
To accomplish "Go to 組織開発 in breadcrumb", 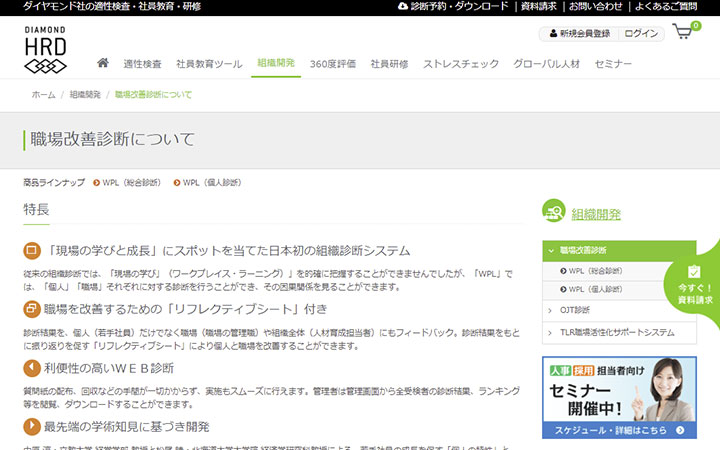I will tap(85, 95).
